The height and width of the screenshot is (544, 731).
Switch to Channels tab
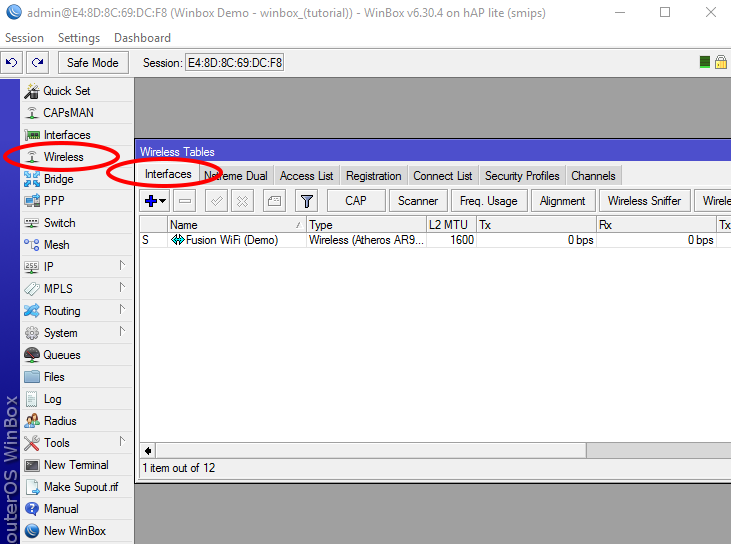593,176
